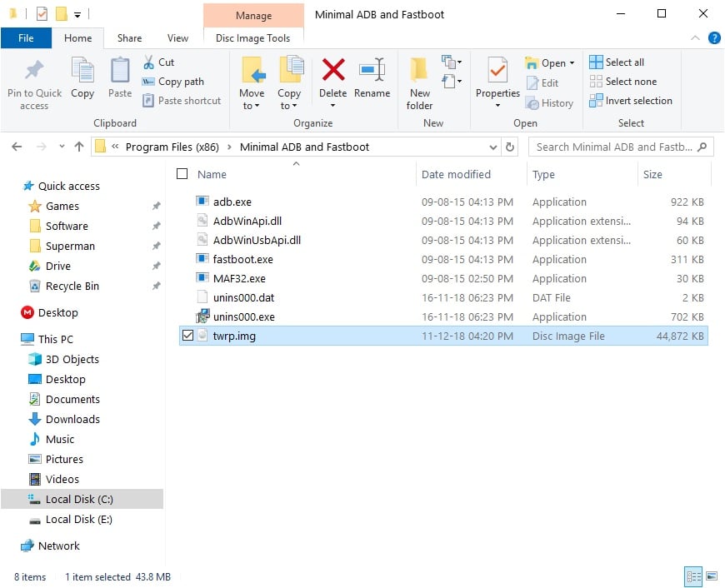Open the Disc Image Tools tab
This screenshot has height=588, width=725.
click(x=253, y=38)
